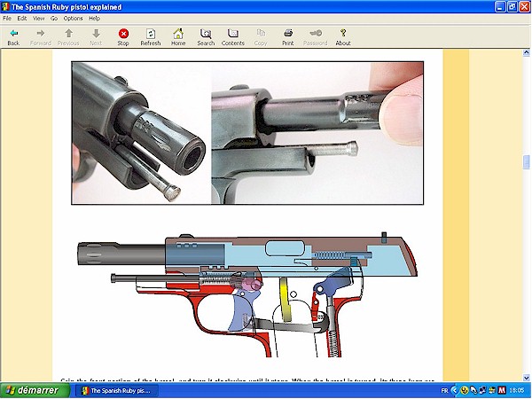Viewport: 532px width, 399px height.
Task: Click the red M tray icon
Action: click(502, 391)
